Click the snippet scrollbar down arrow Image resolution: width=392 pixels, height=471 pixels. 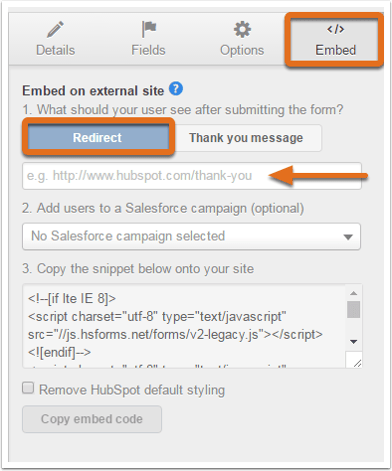click(354, 342)
